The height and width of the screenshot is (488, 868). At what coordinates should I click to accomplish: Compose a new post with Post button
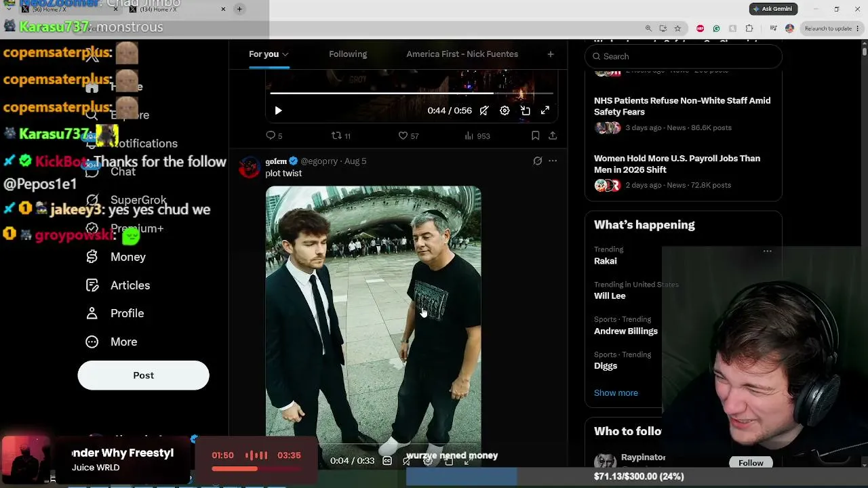coord(143,375)
